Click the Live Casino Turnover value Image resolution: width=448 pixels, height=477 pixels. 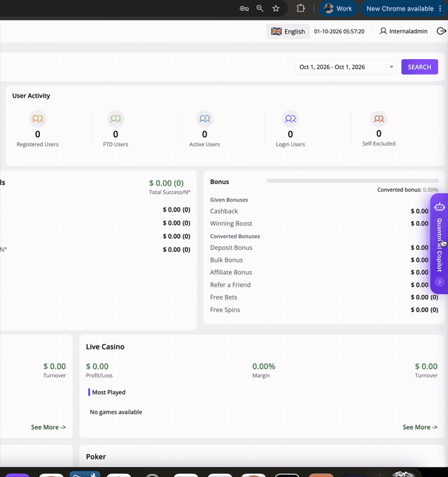426,366
